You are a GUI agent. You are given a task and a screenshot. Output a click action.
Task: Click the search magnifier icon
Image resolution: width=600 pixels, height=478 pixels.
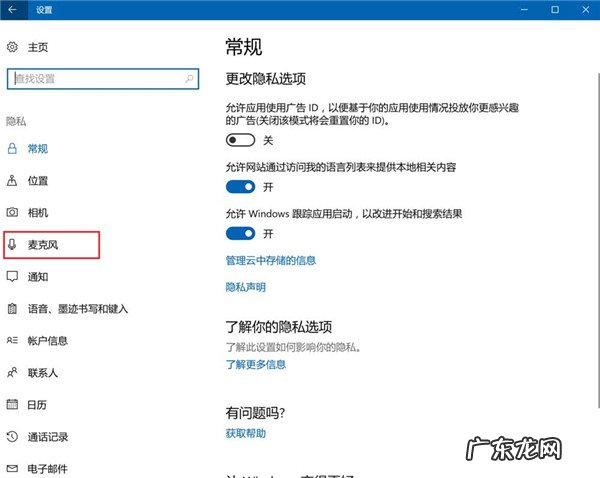(189, 79)
